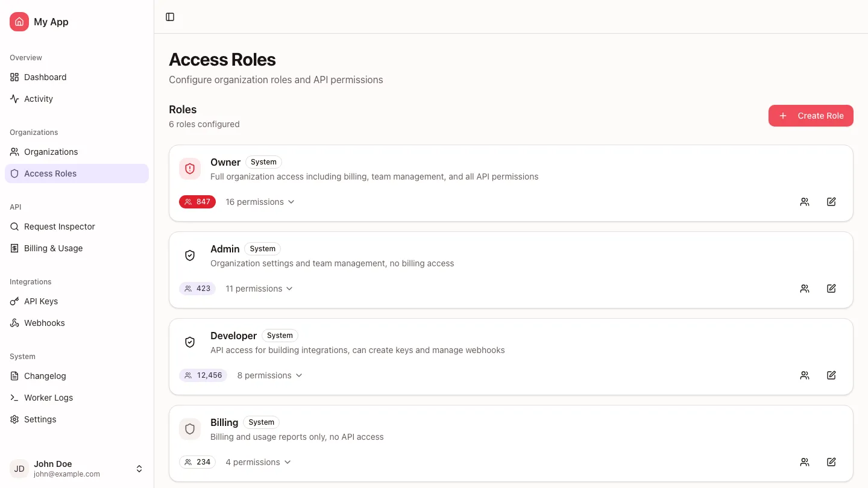Open member management for the Owner role
This screenshot has width=868, height=488.
[805, 202]
